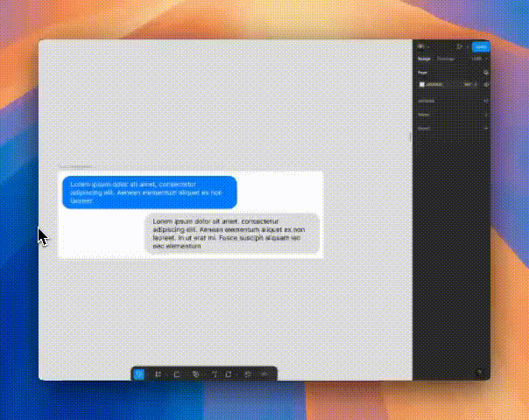Image resolution: width=529 pixels, height=420 pixels.
Task: Switch to the Prototype tab
Action: (446, 59)
